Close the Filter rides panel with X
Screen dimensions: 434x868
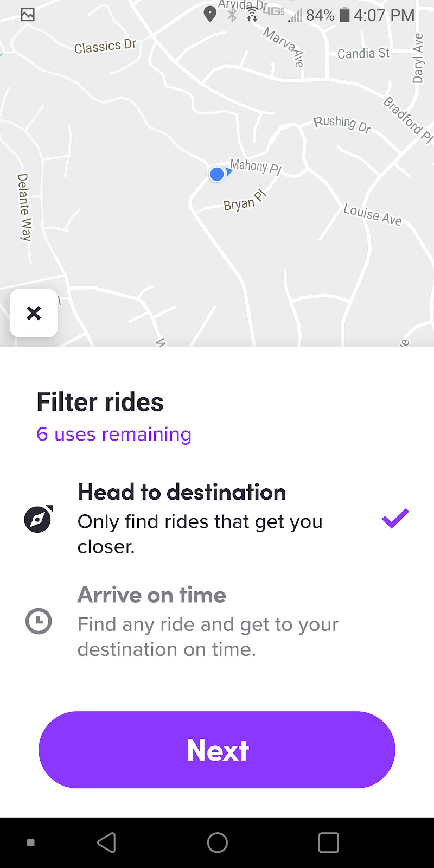pyautogui.click(x=34, y=313)
